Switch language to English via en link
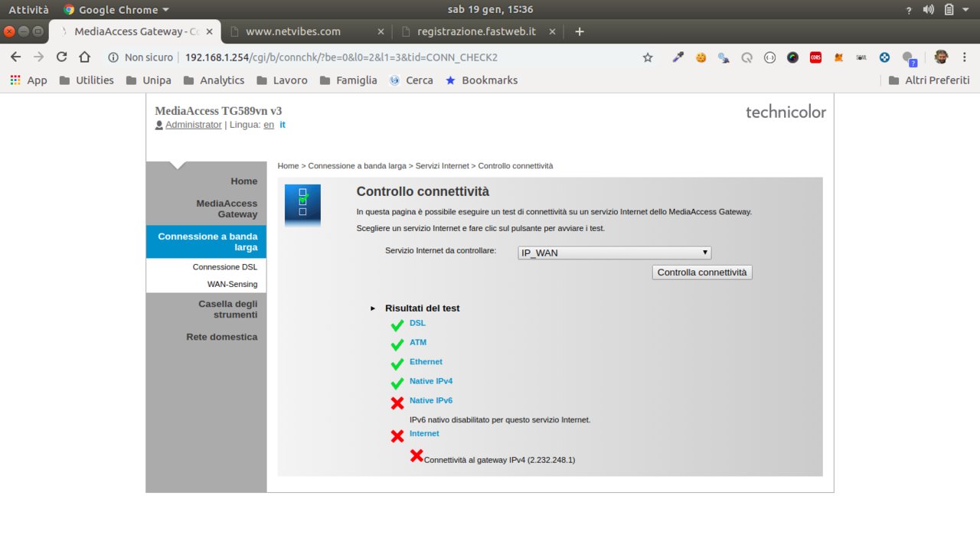This screenshot has height=551, width=980. [x=269, y=125]
